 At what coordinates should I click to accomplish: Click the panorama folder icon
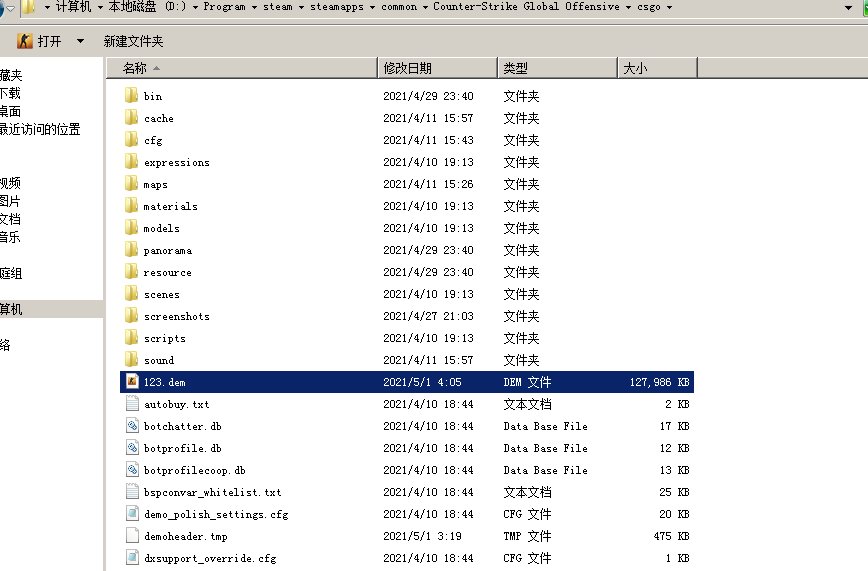coord(131,250)
